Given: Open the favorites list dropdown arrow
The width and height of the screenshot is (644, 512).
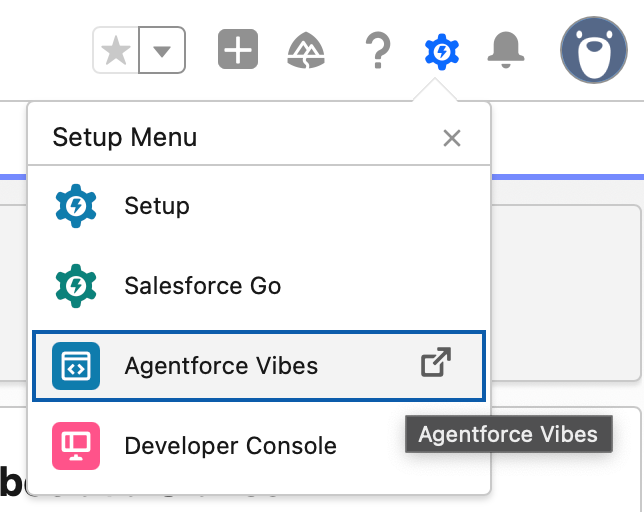Looking at the screenshot, I should (162, 50).
